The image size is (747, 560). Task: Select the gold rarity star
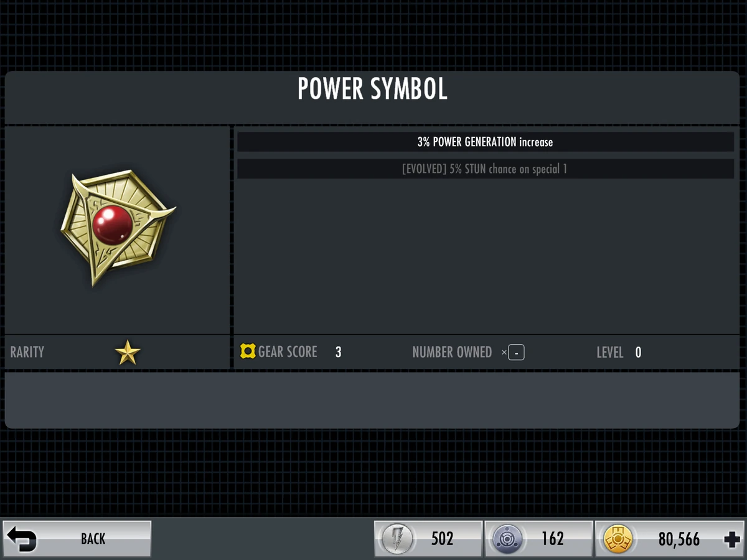pyautogui.click(x=128, y=352)
